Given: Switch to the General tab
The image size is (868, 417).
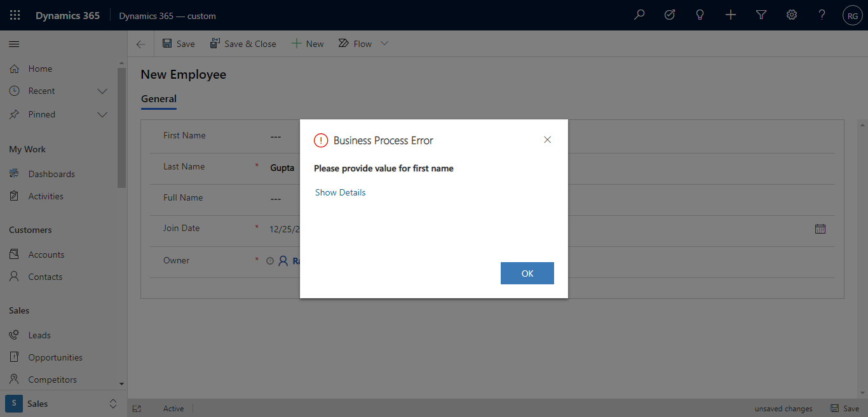Looking at the screenshot, I should (158, 99).
